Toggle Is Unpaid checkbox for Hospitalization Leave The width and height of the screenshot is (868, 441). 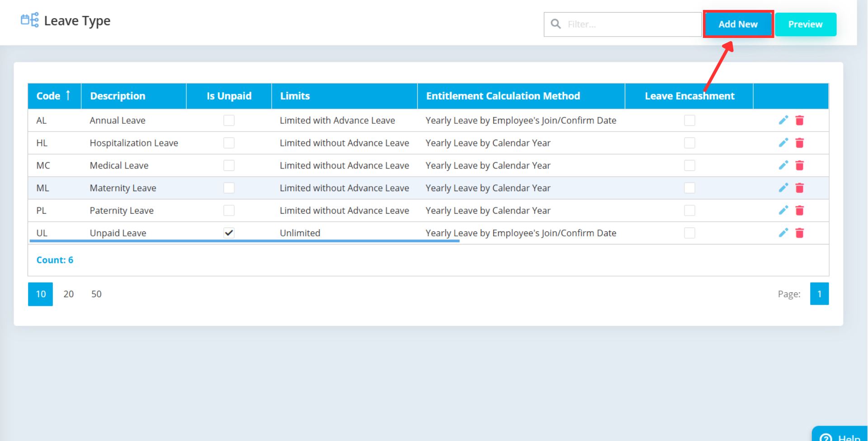(x=229, y=143)
